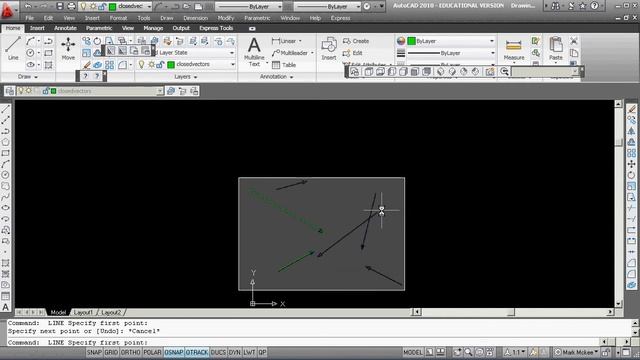Click the Insert block button
The width and height of the screenshot is (640, 360).
tap(329, 49)
